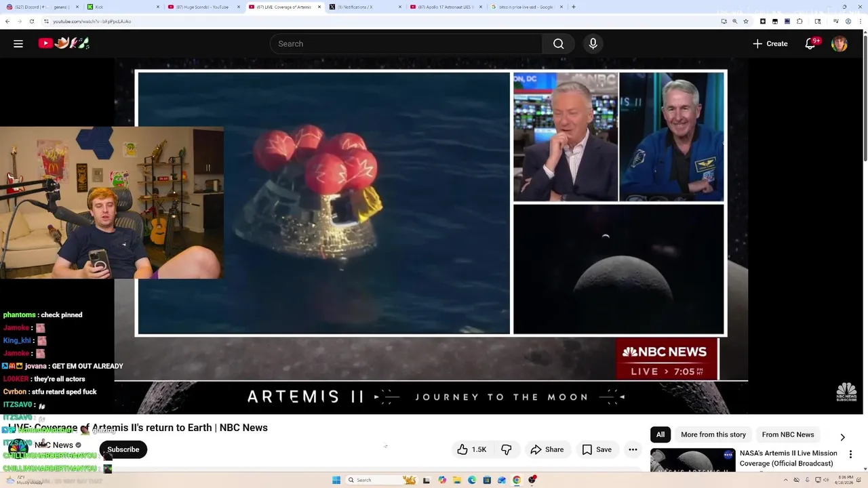Focus the YouTube search box
The image size is (868, 488).
(406, 43)
